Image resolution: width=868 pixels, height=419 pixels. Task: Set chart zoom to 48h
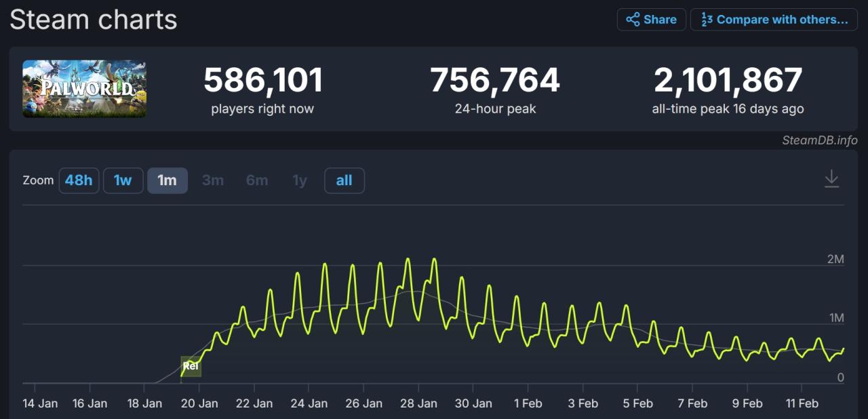(x=79, y=180)
